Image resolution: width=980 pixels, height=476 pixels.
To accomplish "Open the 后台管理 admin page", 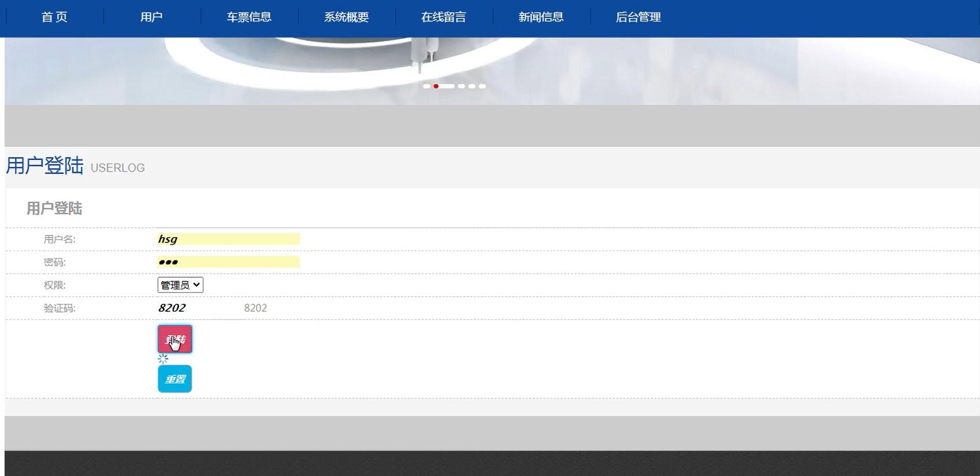I will pyautogui.click(x=638, y=17).
